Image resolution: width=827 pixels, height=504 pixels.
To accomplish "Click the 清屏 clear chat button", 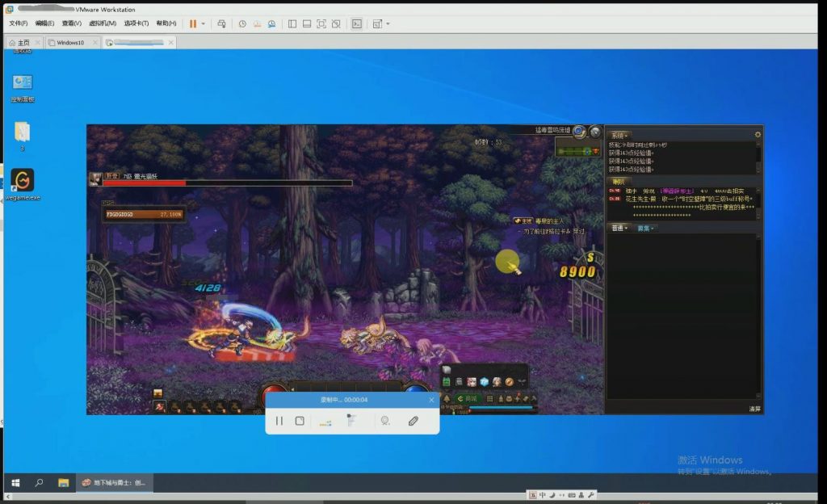I will [755, 409].
